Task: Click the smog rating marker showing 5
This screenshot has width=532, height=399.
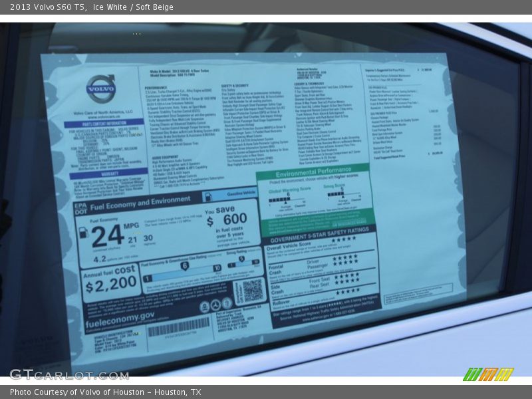Action: tap(241, 259)
